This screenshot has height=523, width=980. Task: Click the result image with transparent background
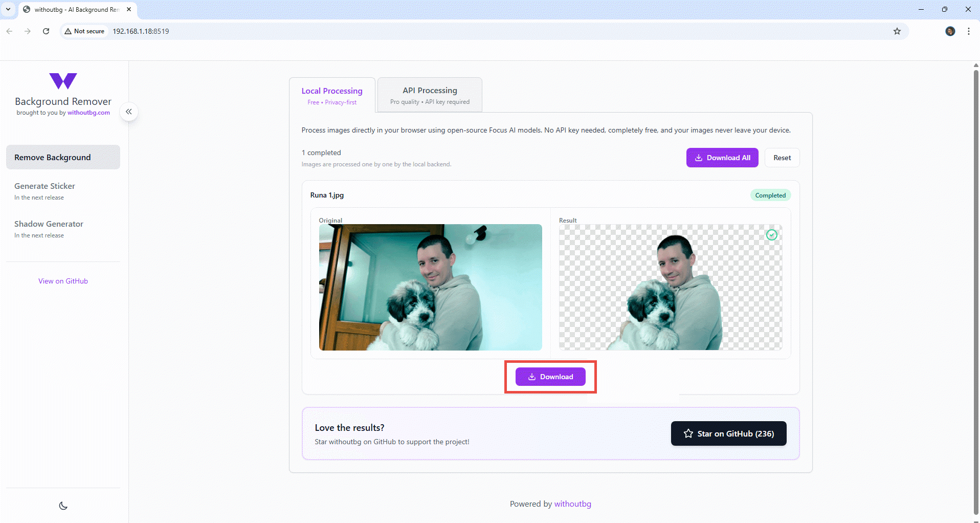671,287
